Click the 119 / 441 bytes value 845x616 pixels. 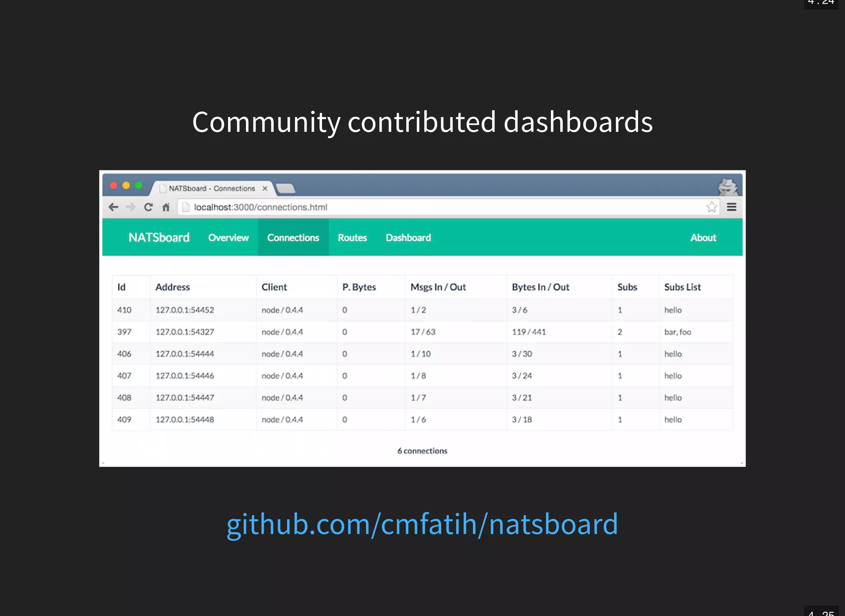(529, 332)
